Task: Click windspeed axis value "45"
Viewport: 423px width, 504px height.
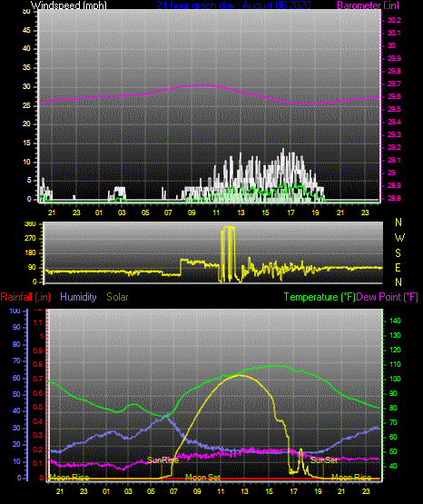Action: click(26, 30)
